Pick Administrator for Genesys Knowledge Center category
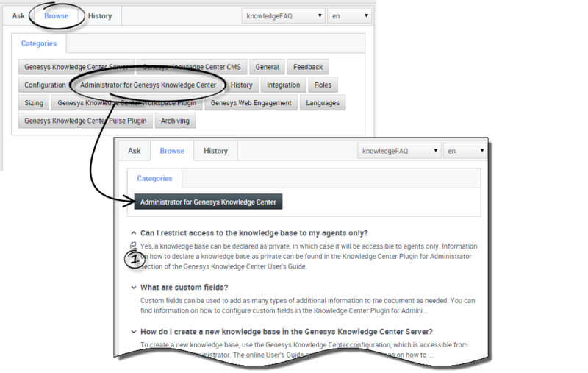The height and width of the screenshot is (373, 588). point(148,85)
